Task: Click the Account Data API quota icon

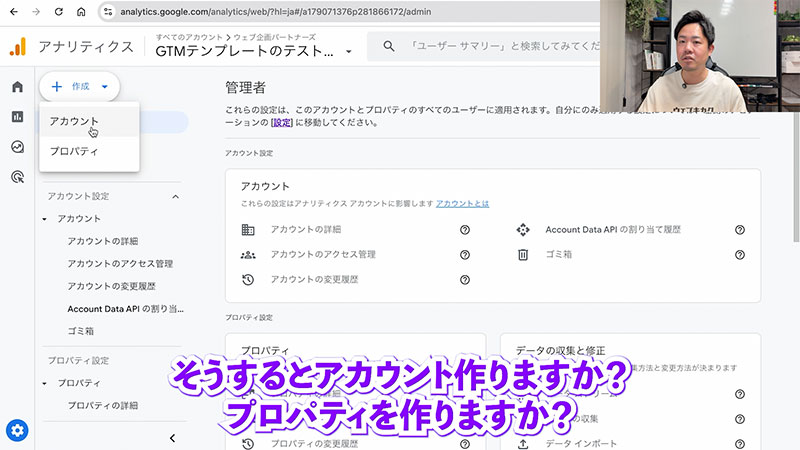Action: [523, 230]
